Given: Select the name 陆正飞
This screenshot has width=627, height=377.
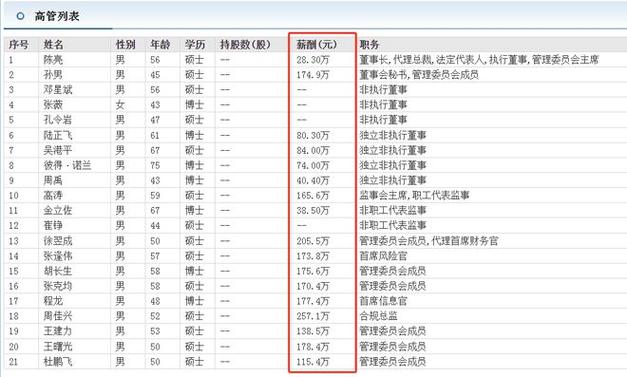Looking at the screenshot, I should tap(58, 135).
